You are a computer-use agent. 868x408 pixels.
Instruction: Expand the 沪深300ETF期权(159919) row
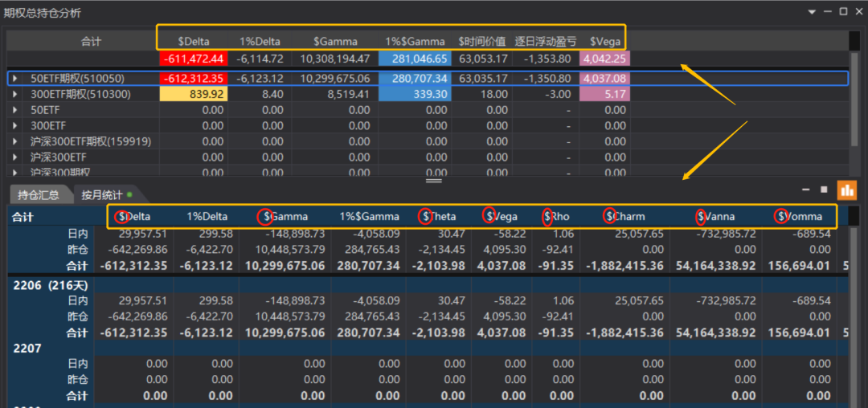point(14,141)
